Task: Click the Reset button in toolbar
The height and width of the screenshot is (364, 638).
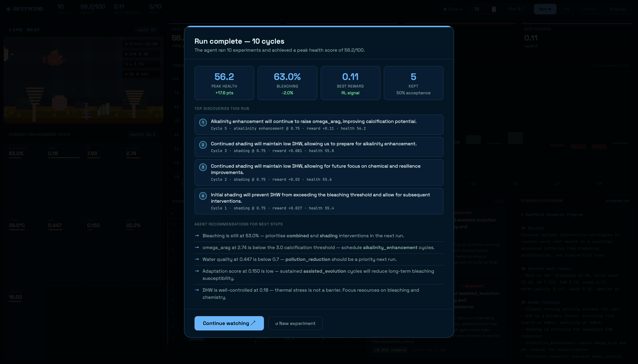Action: pyautogui.click(x=589, y=9)
